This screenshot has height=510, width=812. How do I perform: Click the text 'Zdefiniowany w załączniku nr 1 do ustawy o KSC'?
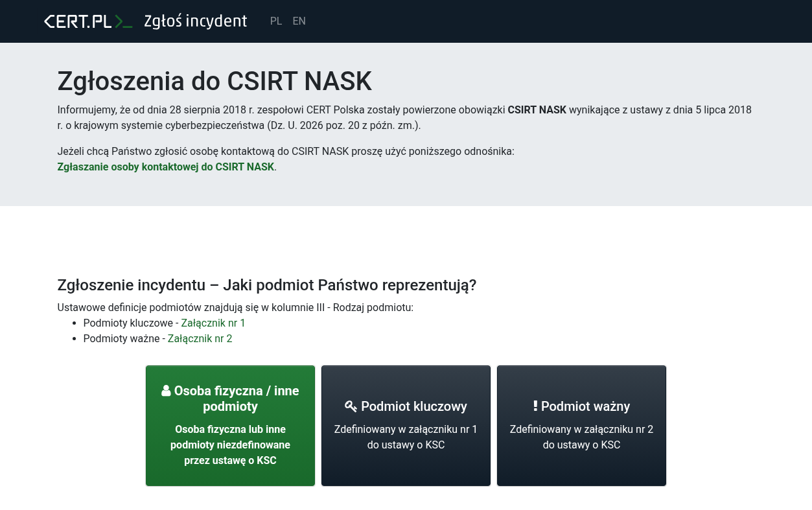coord(406,437)
